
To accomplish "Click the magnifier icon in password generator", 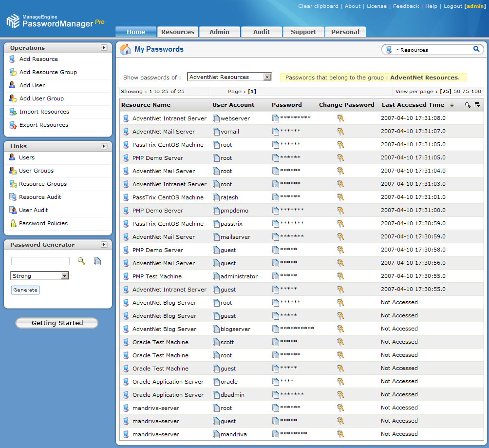I will 81,261.
